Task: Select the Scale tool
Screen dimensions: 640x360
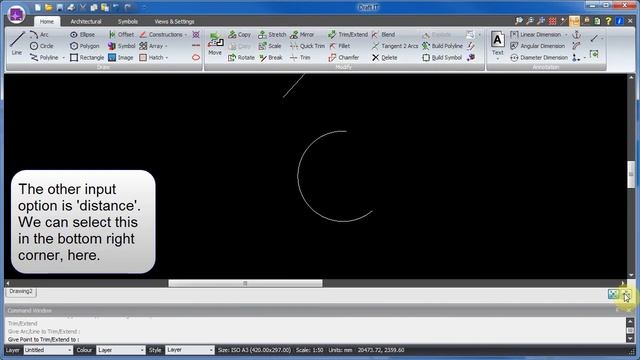Action: tap(270, 46)
